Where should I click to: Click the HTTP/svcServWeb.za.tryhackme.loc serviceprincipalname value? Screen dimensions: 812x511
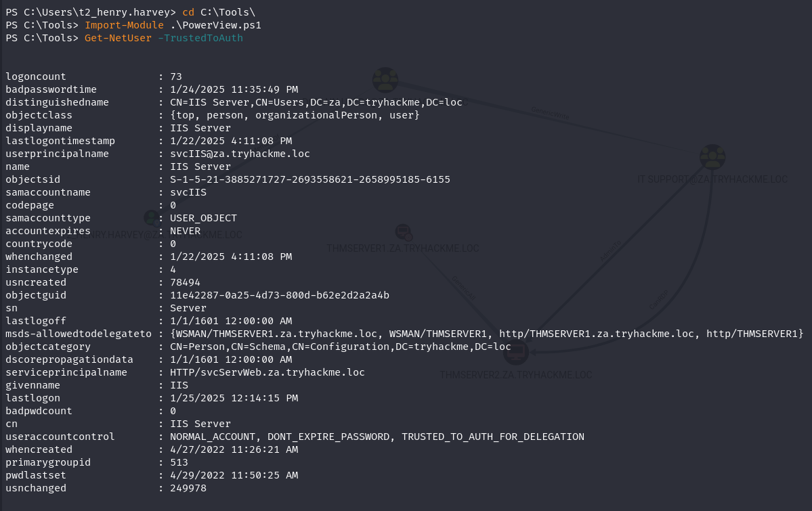tap(268, 372)
